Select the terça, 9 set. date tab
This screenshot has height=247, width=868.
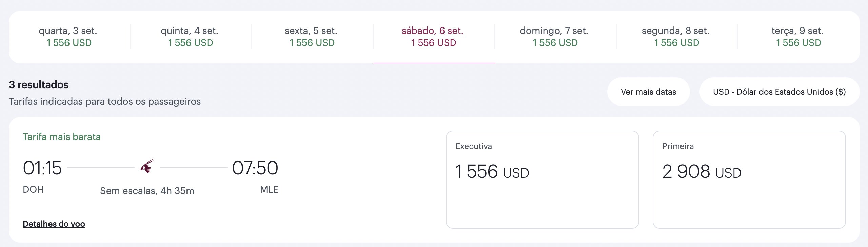798,37
